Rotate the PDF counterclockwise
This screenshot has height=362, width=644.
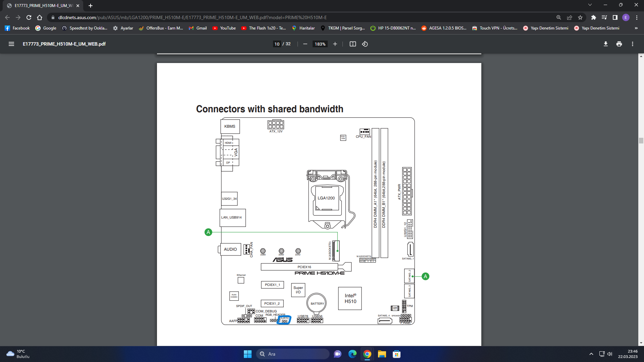click(365, 44)
